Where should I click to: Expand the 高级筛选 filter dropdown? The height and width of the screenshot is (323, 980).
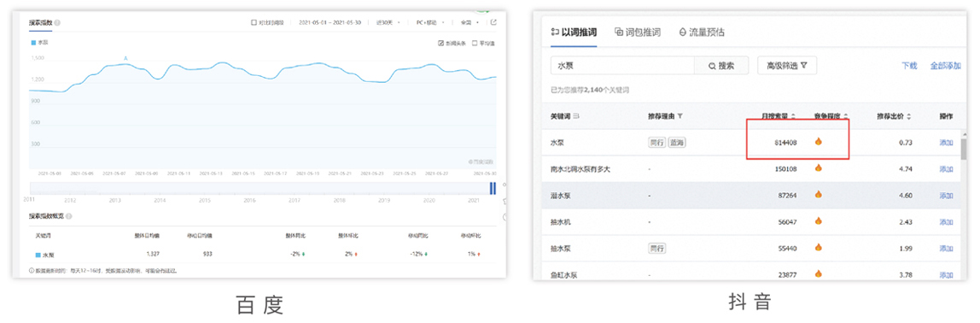click(x=787, y=66)
